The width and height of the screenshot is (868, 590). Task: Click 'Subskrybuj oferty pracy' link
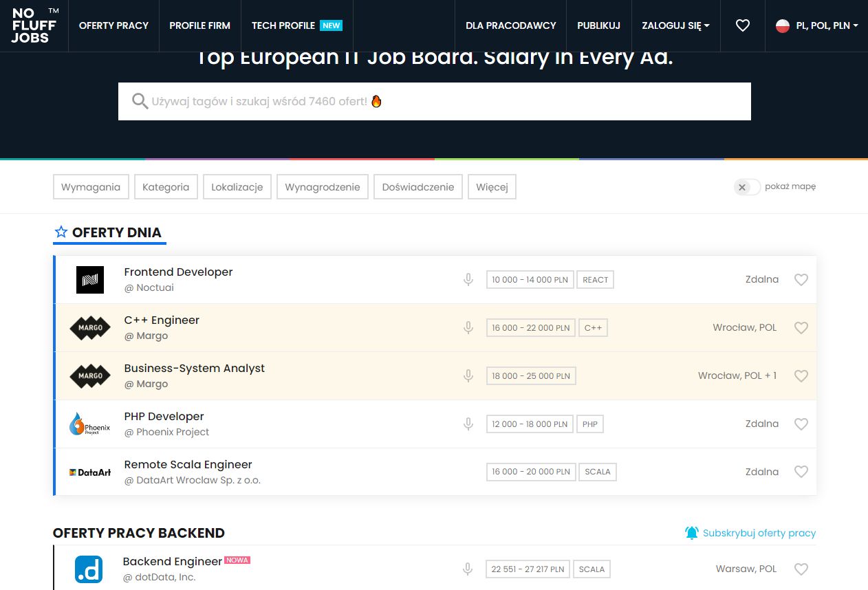click(759, 533)
